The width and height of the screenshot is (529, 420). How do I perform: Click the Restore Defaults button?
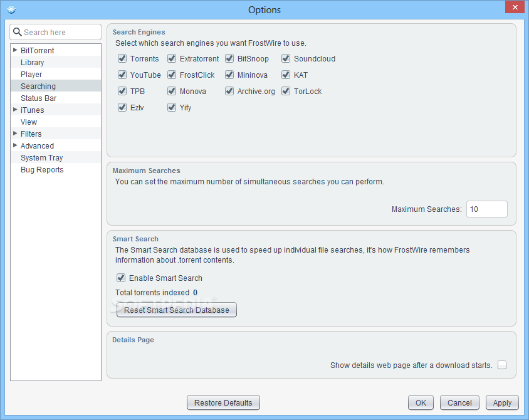tap(223, 403)
